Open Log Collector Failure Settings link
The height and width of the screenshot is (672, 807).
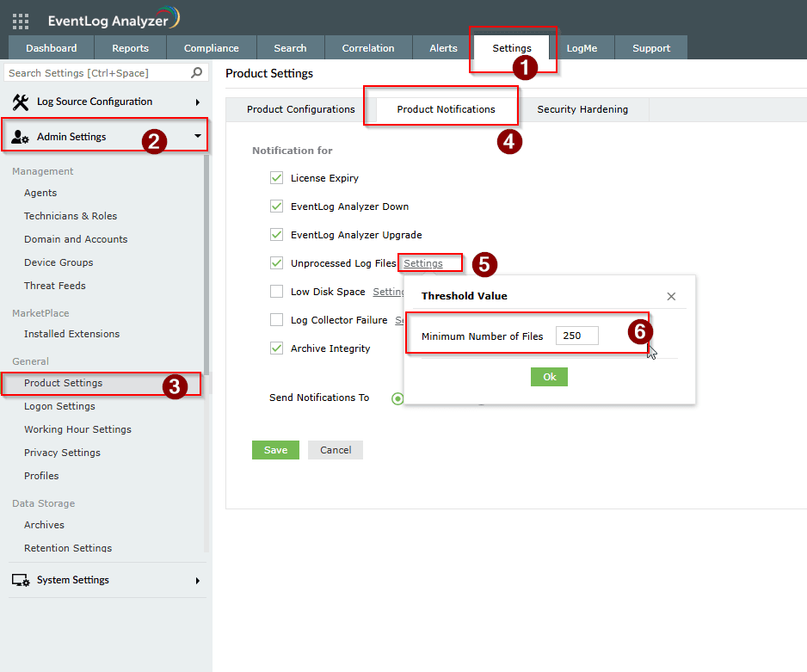click(399, 319)
